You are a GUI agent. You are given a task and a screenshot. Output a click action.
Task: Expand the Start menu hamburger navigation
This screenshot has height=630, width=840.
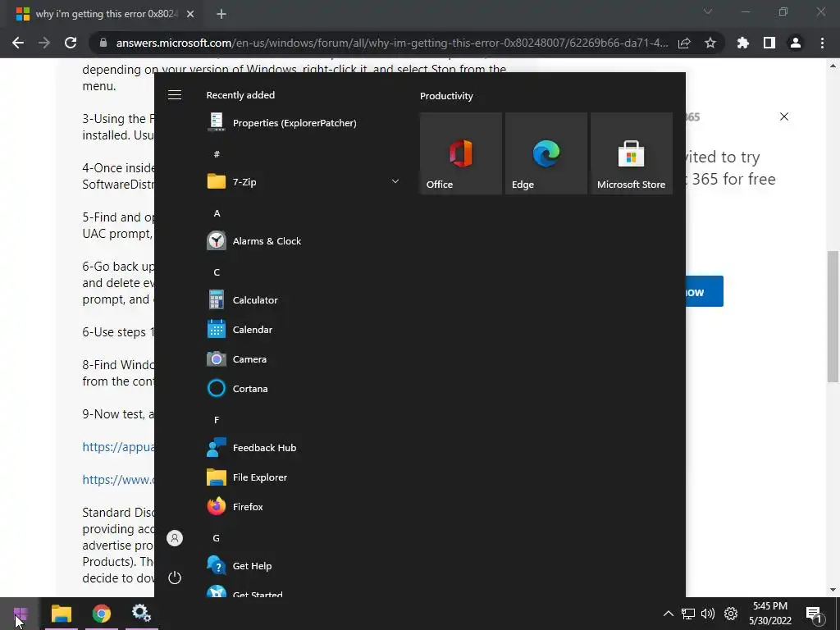tap(175, 95)
